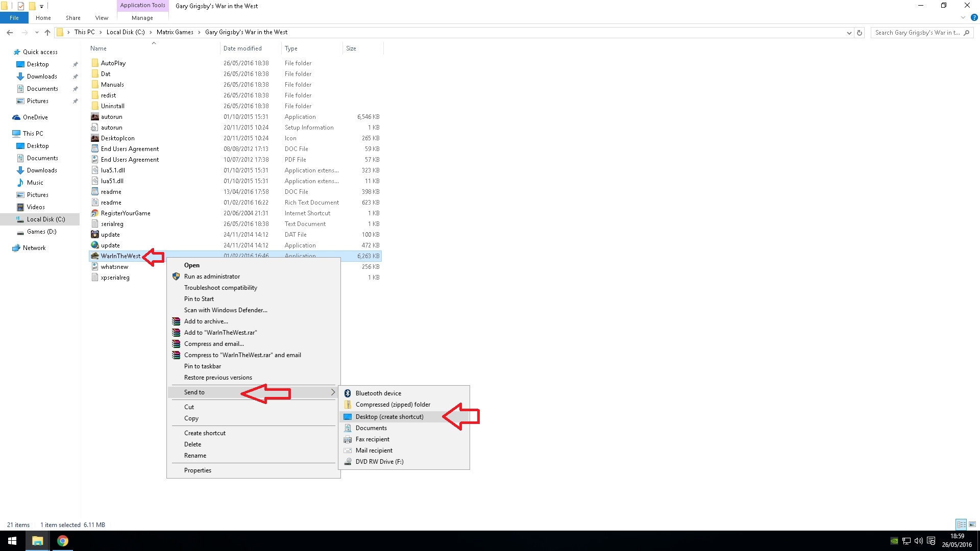Expand the Local Disk (C:) breadcrumb chevron
The height and width of the screenshot is (551, 980).
tap(151, 32)
